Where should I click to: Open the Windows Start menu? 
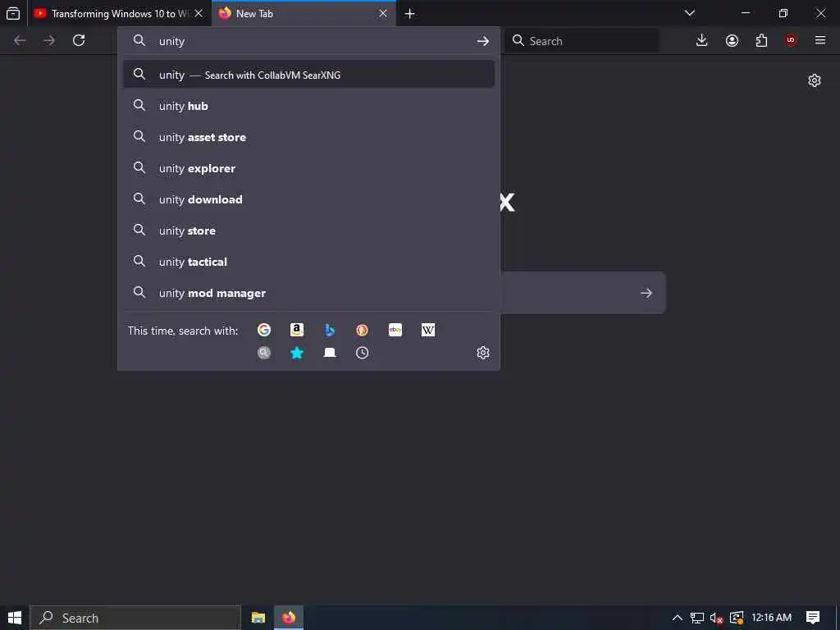15,618
